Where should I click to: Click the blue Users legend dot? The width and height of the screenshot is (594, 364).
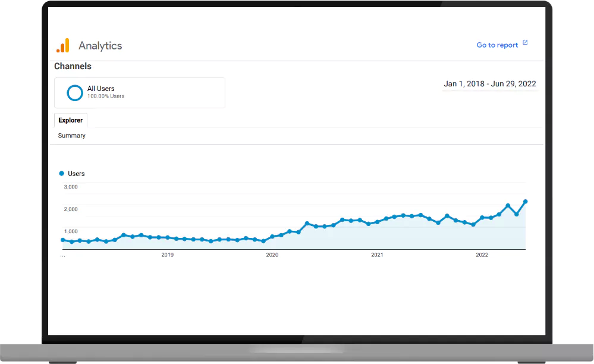pyautogui.click(x=62, y=174)
